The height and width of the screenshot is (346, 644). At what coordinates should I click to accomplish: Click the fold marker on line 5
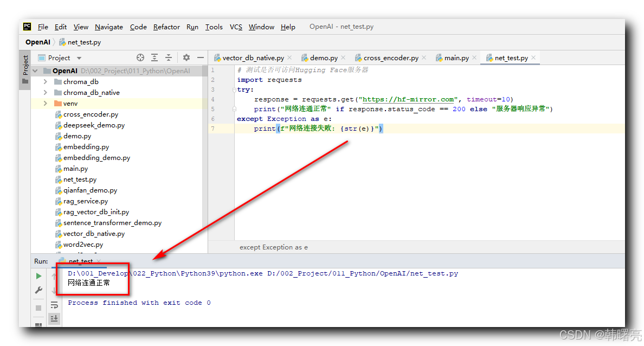234,109
